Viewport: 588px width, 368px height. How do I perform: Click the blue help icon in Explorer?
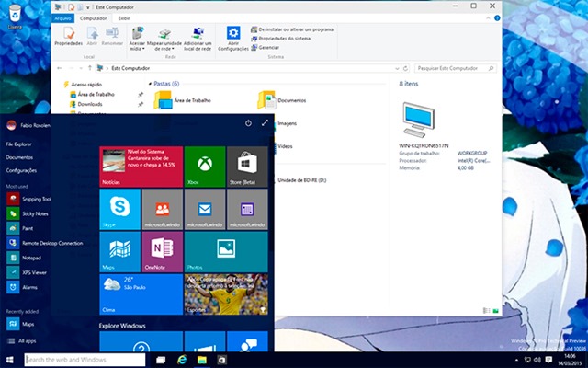(x=497, y=18)
